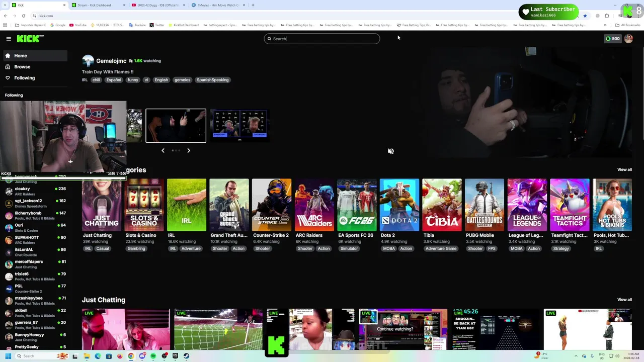Open Google bookmark in bookmarks bar
This screenshot has height=362, width=644.
58,25
